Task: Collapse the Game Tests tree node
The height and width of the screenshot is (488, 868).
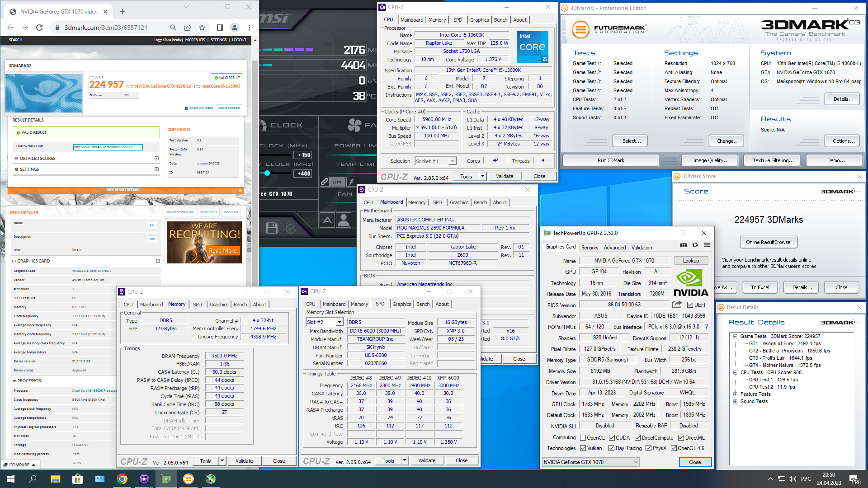Action: coord(736,336)
